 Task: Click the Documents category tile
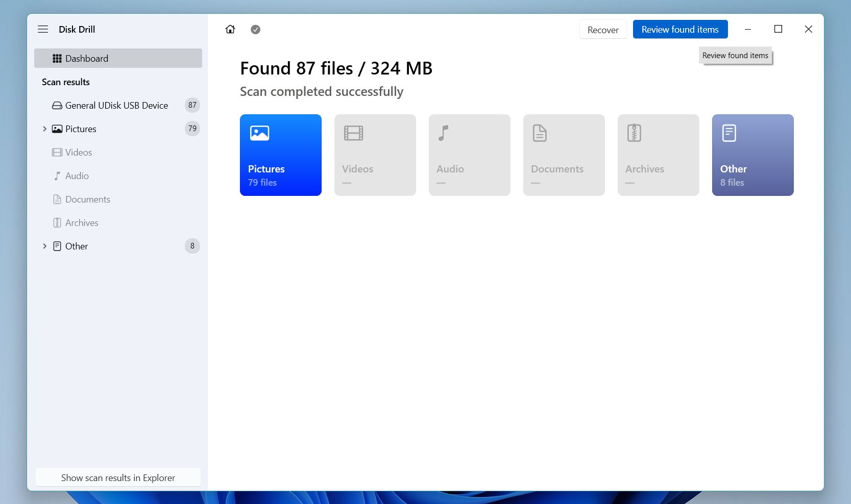tap(564, 155)
